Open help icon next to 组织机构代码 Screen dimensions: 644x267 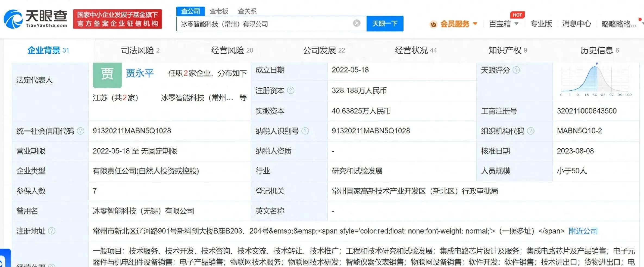(x=531, y=131)
